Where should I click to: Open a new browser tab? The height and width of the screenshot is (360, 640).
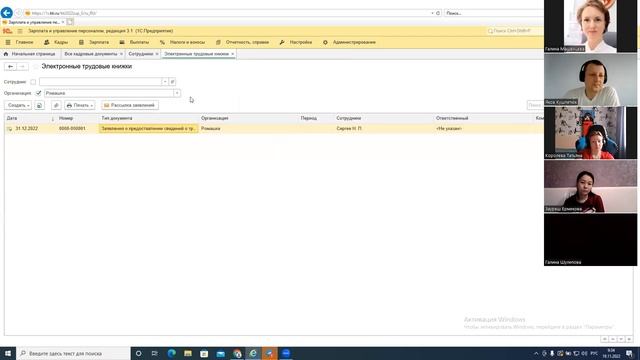(x=70, y=22)
